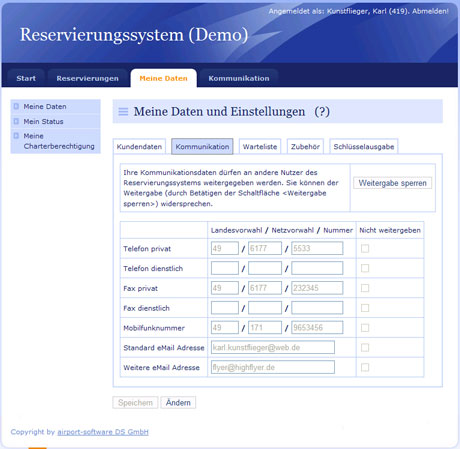Go to Reservierungen in main navigation

click(87, 78)
